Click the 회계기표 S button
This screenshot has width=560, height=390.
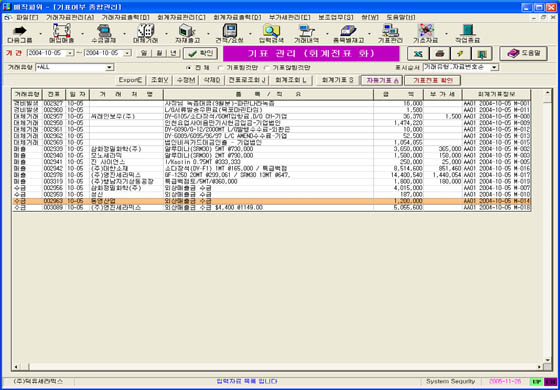pos(338,80)
